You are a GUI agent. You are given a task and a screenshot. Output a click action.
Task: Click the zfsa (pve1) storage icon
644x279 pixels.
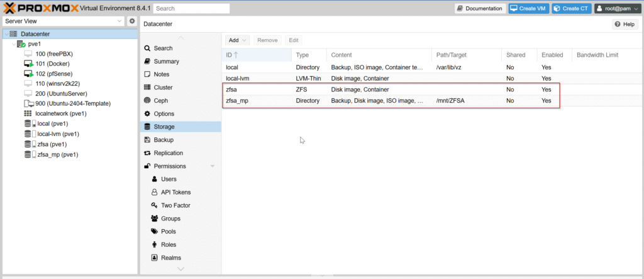30,144
